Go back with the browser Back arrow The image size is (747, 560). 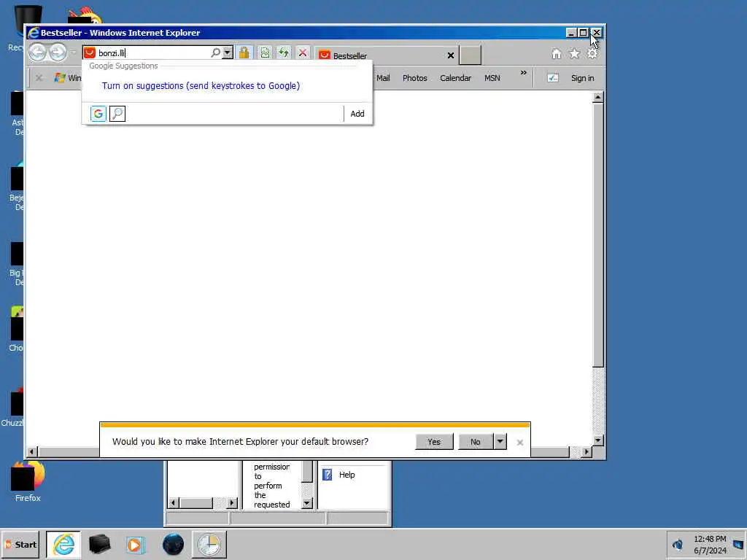(38, 52)
